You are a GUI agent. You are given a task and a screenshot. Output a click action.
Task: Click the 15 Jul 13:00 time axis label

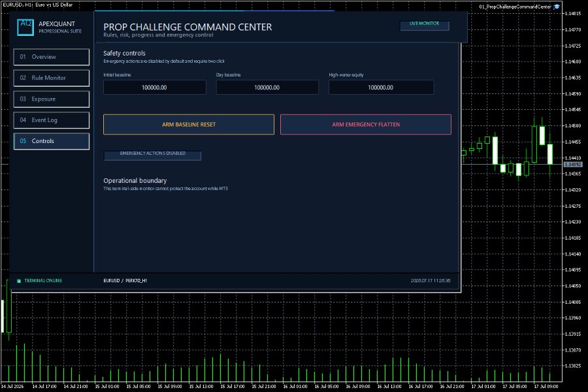[201, 386]
